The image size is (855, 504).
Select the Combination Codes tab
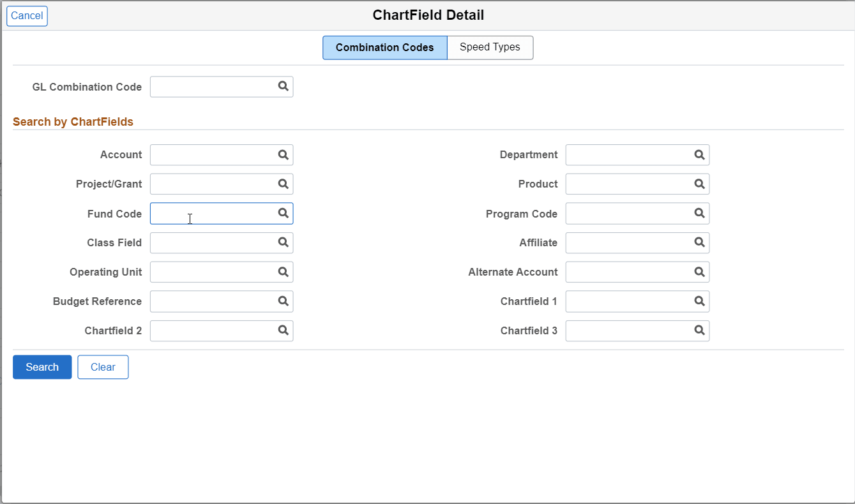click(x=384, y=48)
